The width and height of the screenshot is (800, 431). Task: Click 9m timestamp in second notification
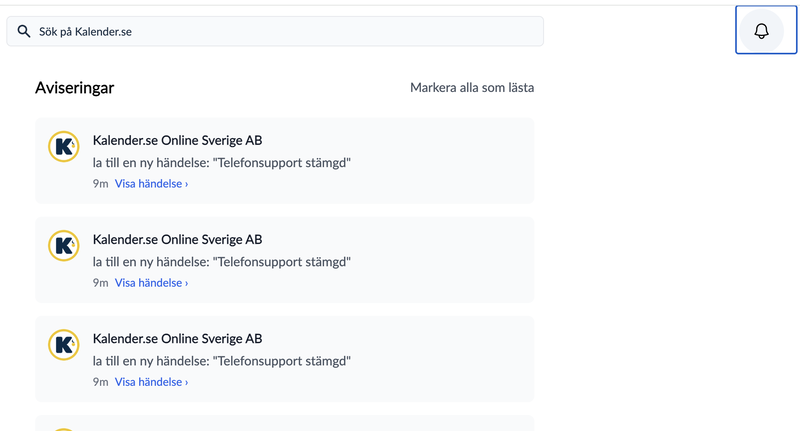pos(101,283)
